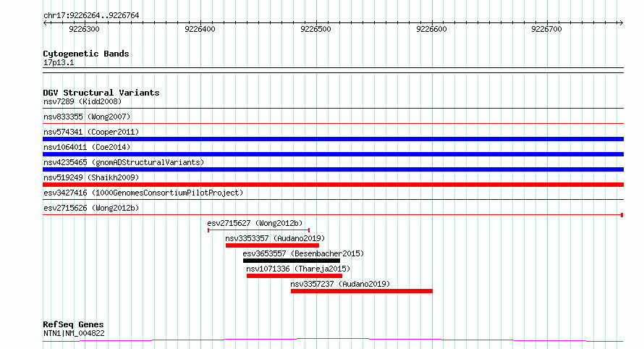The image size is (644, 349).
Task: Click the nsv1064011 blue variant bar
Action: (333, 154)
